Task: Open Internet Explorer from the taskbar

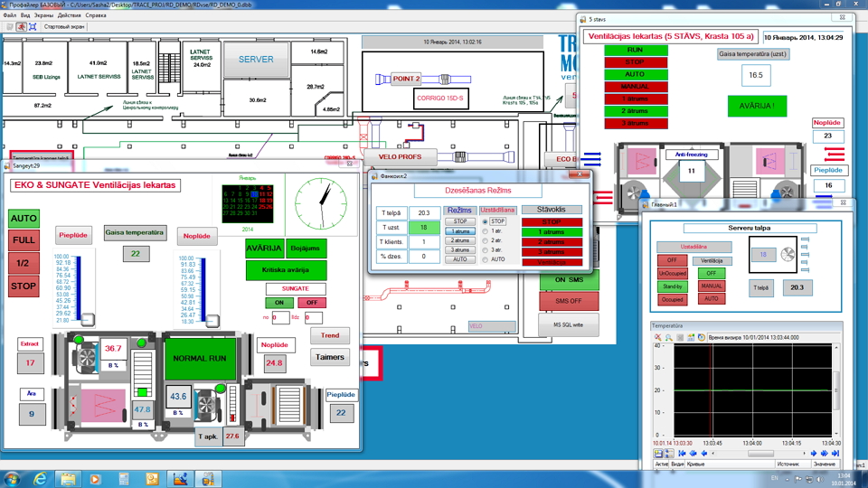Action: 42,478
